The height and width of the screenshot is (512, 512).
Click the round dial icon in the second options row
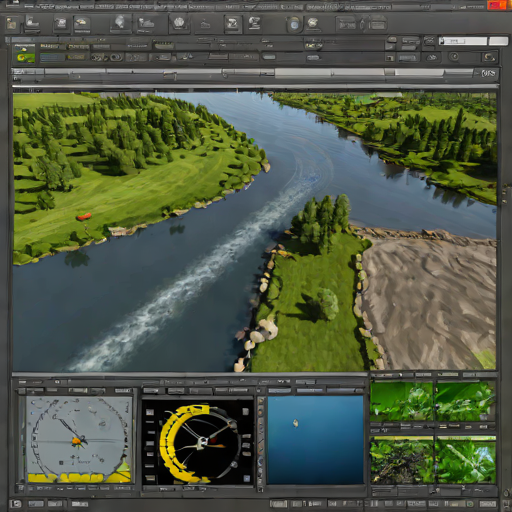[x=454, y=57]
